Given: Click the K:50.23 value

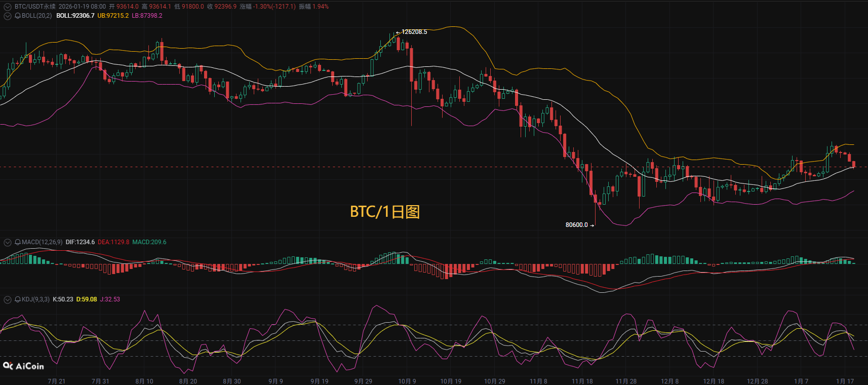Looking at the screenshot, I should tap(63, 299).
